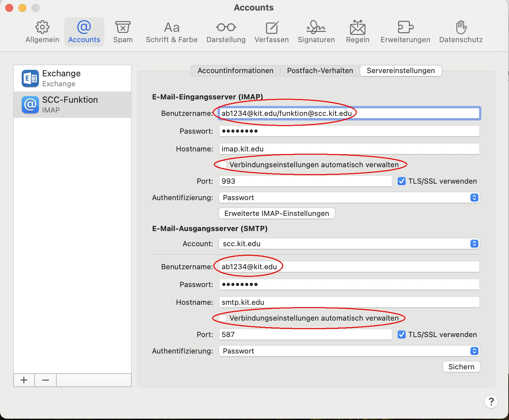Toggle TLS/SSL verwenden for port 993
Viewport: 509px width, 420px height.
(x=402, y=181)
